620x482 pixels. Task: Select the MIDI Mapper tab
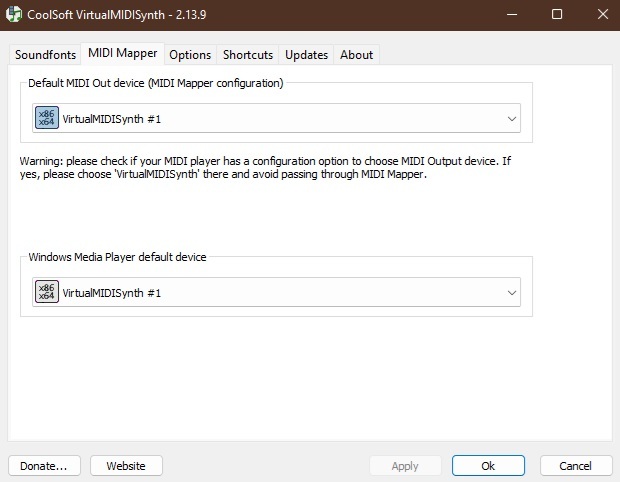[123, 53]
